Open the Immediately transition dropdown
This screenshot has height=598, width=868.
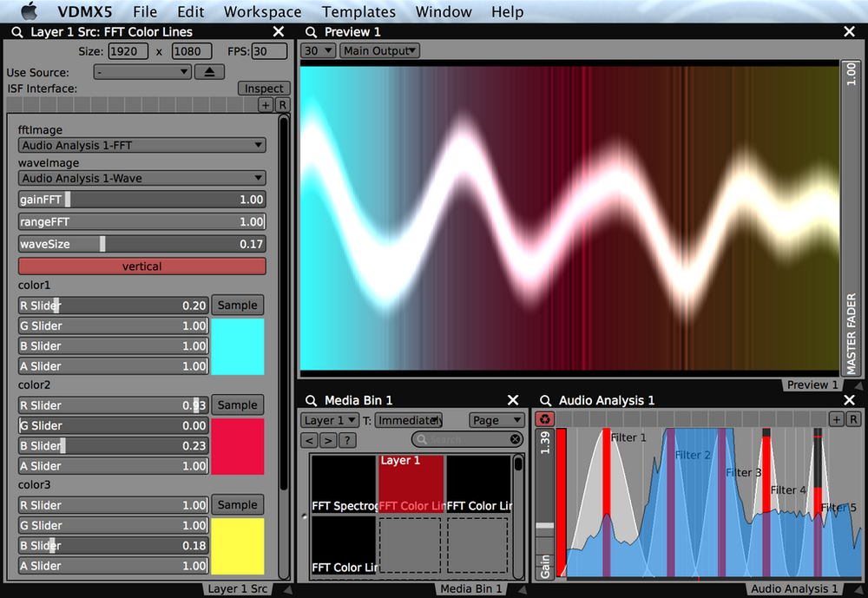(x=409, y=420)
